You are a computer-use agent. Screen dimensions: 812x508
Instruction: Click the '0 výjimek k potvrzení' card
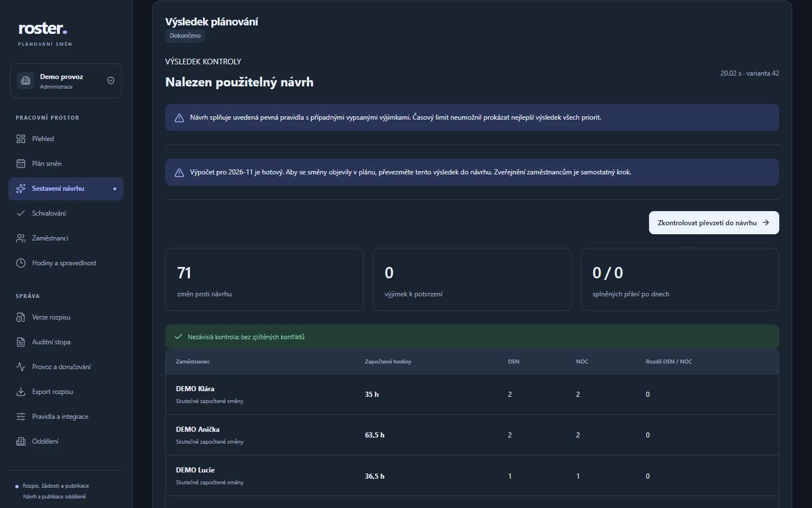coord(472,279)
